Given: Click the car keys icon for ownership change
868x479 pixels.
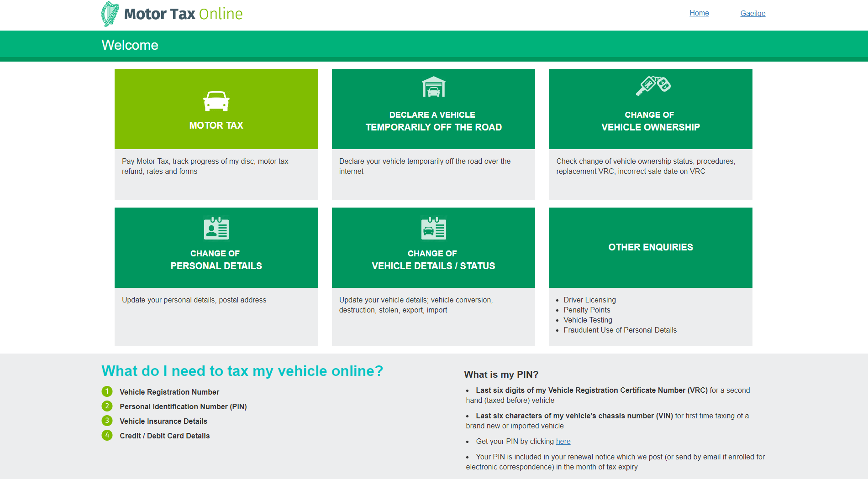Looking at the screenshot, I should 653,86.
